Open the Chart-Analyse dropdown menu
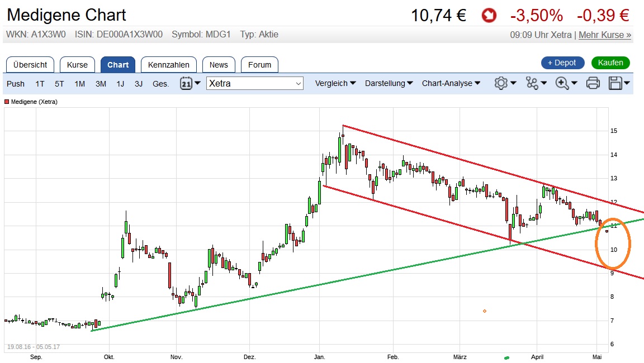 tap(451, 83)
